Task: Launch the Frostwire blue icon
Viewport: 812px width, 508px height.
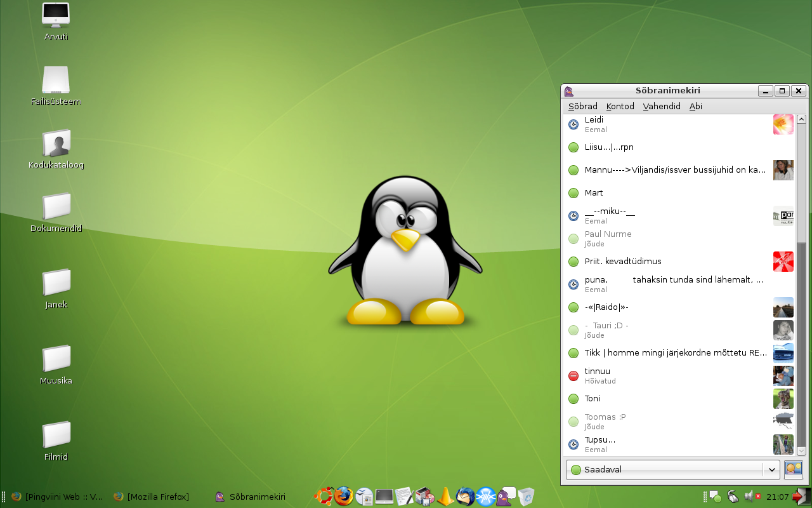Action: coord(486,497)
